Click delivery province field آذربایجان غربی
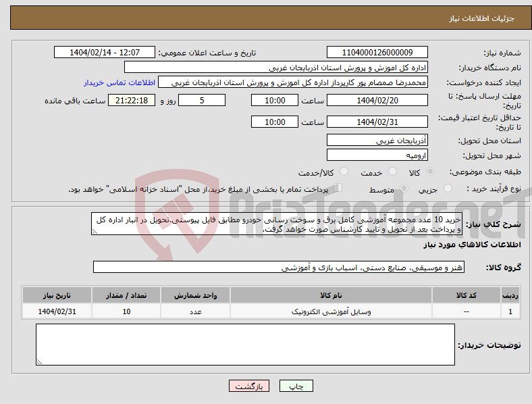532x404 pixels. (x=377, y=140)
